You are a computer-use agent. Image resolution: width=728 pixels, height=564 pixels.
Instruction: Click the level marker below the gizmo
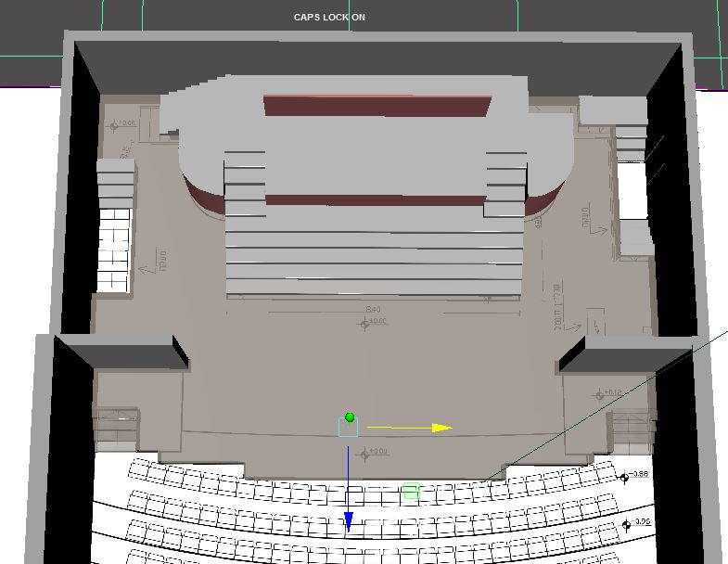pyautogui.click(x=365, y=455)
